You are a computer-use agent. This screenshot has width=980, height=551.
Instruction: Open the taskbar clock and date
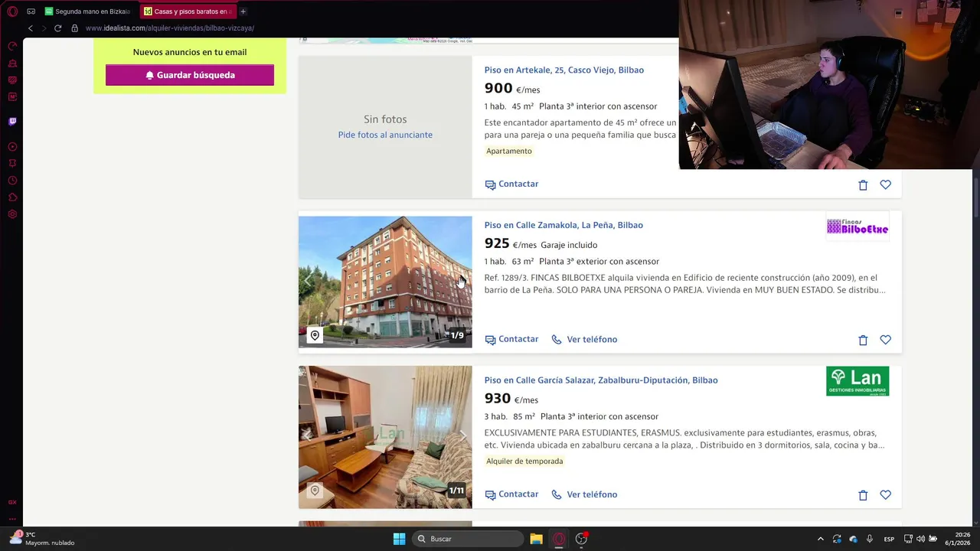coord(959,539)
